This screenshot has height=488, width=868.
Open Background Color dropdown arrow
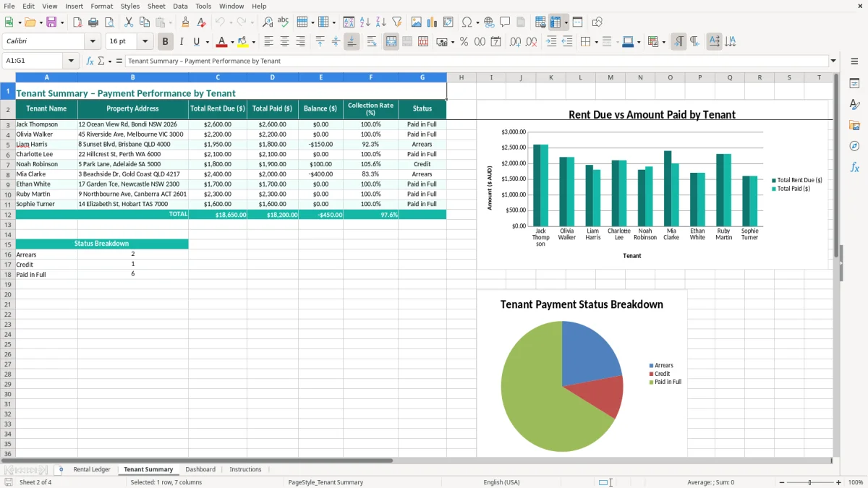(x=254, y=42)
